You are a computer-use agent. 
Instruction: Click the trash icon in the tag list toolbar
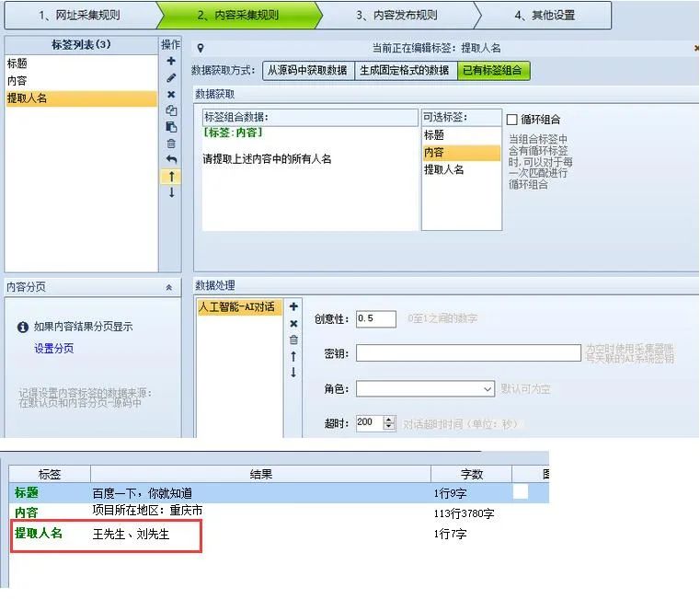coord(171,144)
